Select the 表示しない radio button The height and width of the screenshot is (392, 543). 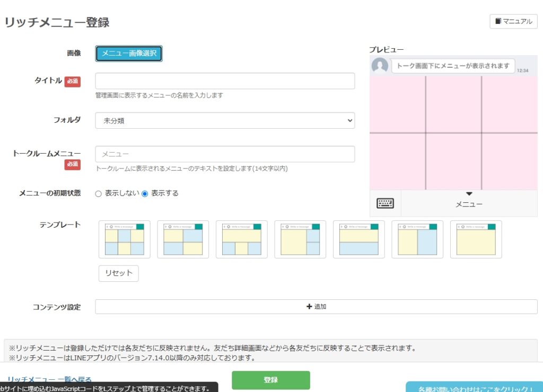[98, 194]
